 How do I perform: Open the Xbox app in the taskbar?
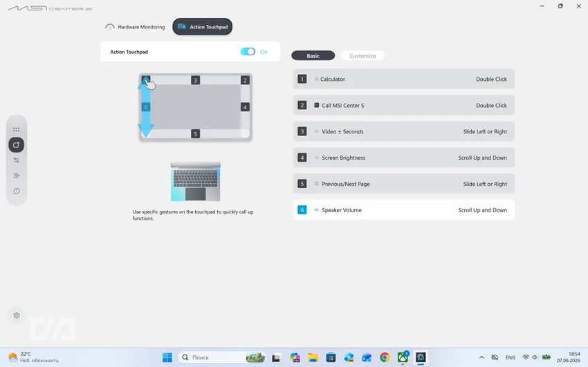point(403,357)
